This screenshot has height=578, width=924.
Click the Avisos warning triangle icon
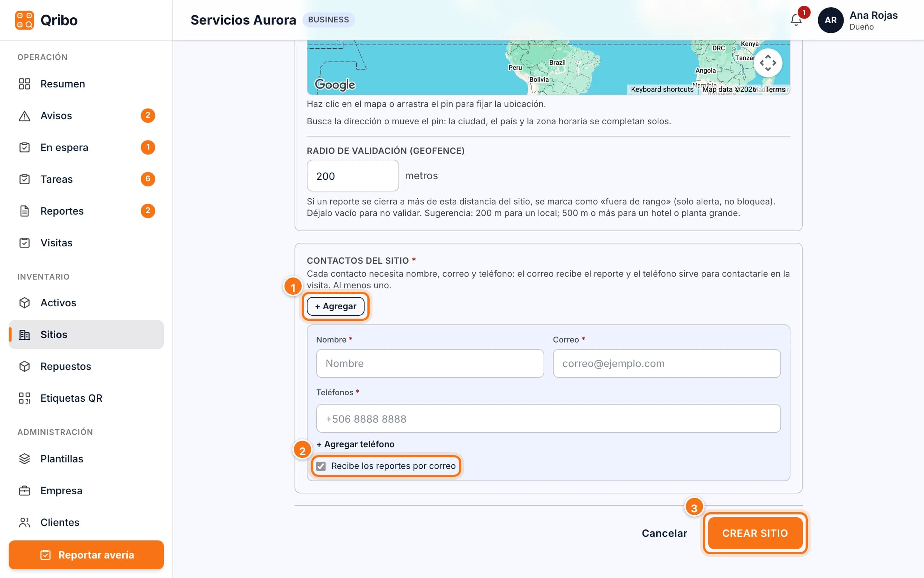(25, 116)
